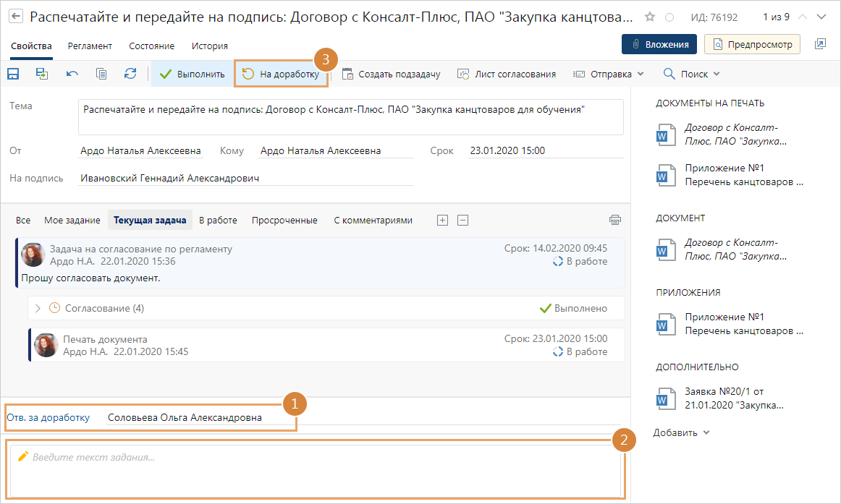Open the Добавить dropdown
Image resolution: width=841 pixels, height=504 pixels.
click(682, 432)
